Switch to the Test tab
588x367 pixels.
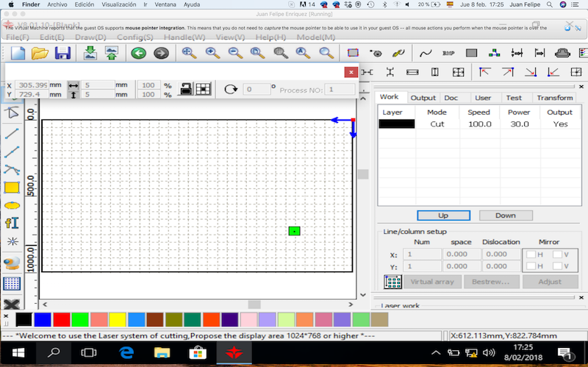pyautogui.click(x=514, y=98)
